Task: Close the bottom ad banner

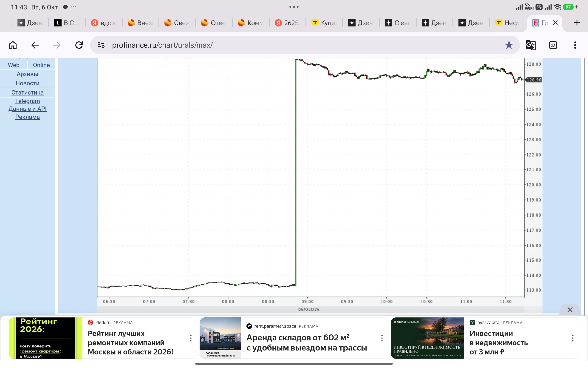Action: [x=570, y=310]
